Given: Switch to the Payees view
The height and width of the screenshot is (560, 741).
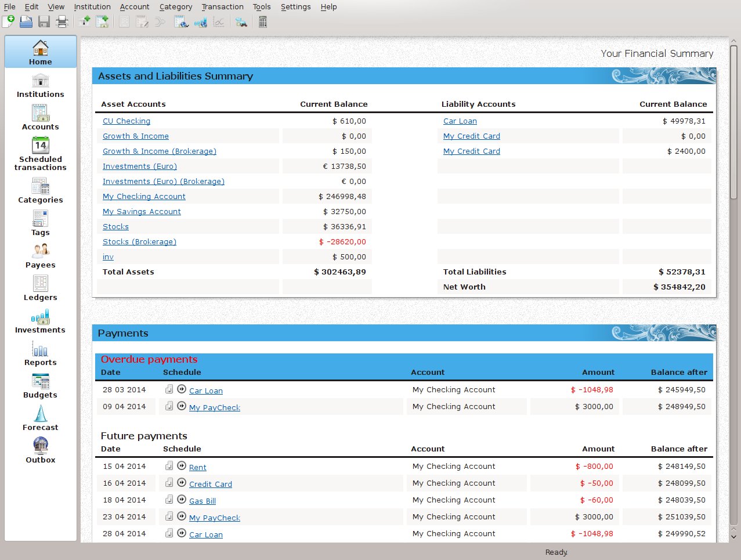Looking at the screenshot, I should click(x=41, y=256).
